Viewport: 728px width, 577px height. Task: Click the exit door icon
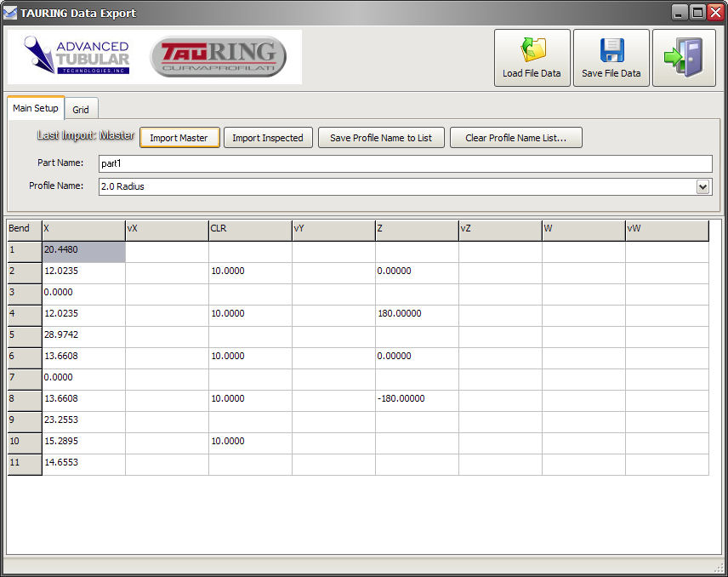coord(683,58)
